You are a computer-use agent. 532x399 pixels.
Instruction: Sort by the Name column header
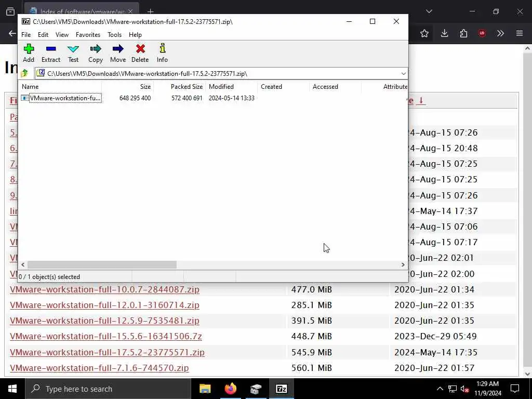pos(60,87)
